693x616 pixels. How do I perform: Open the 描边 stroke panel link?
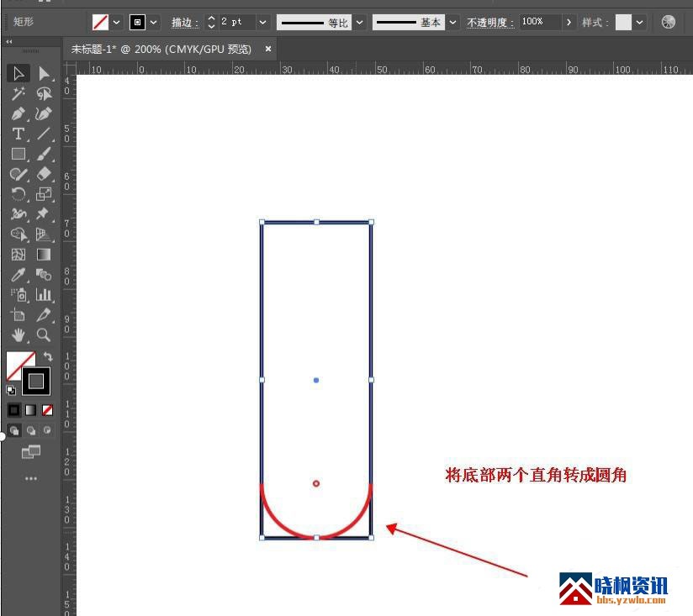[185, 23]
